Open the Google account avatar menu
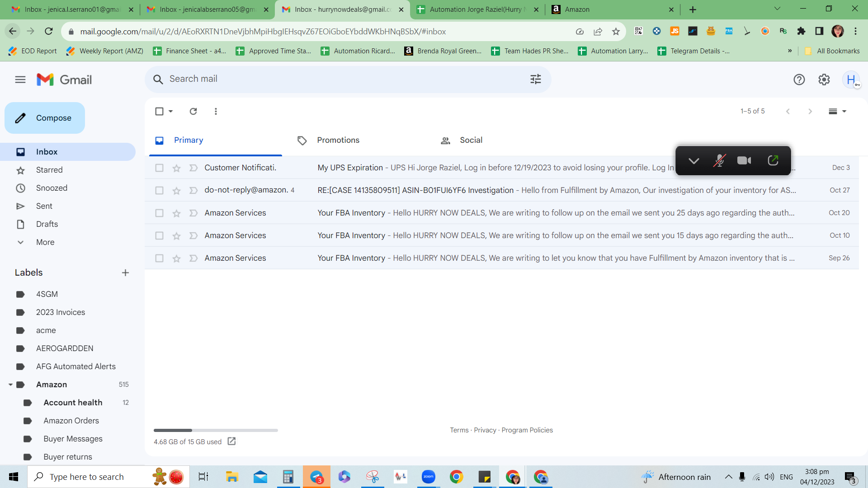 point(851,80)
